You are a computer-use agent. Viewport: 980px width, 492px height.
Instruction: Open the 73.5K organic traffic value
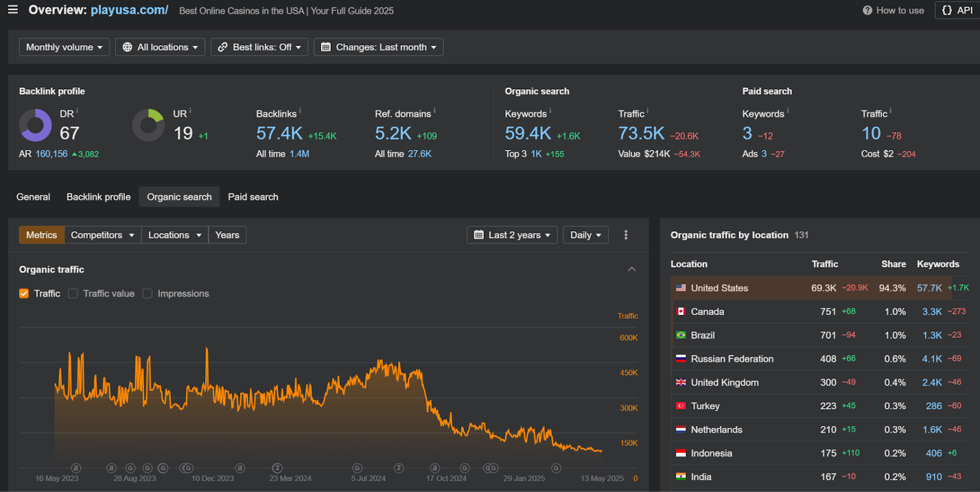[641, 133]
